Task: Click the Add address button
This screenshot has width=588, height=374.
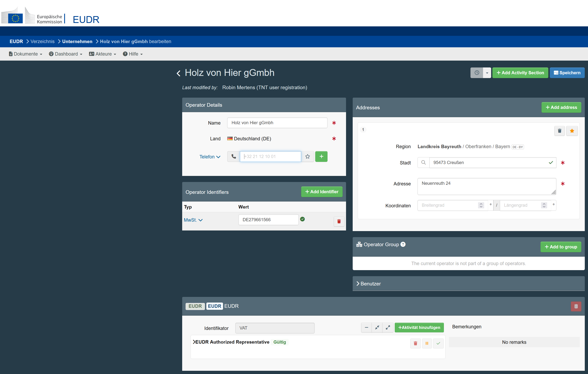Action: (x=561, y=107)
